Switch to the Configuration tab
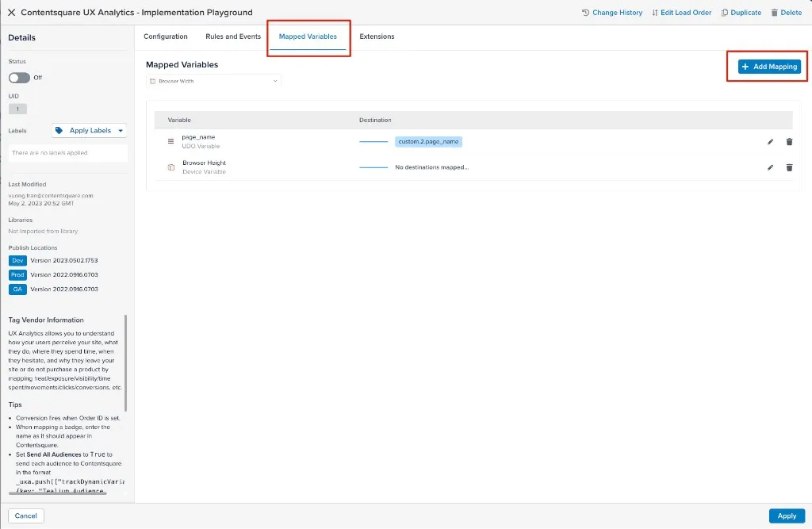The width and height of the screenshot is (812, 529). tap(166, 36)
